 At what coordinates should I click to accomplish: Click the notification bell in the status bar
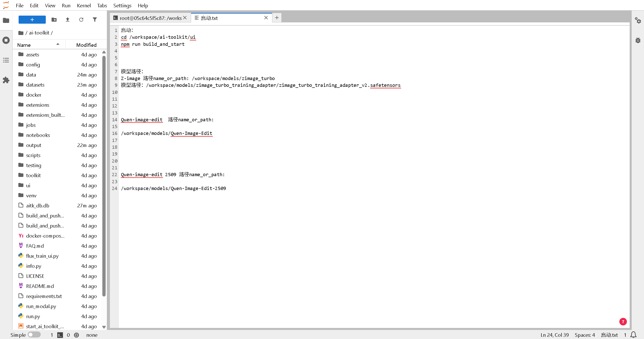(633, 335)
